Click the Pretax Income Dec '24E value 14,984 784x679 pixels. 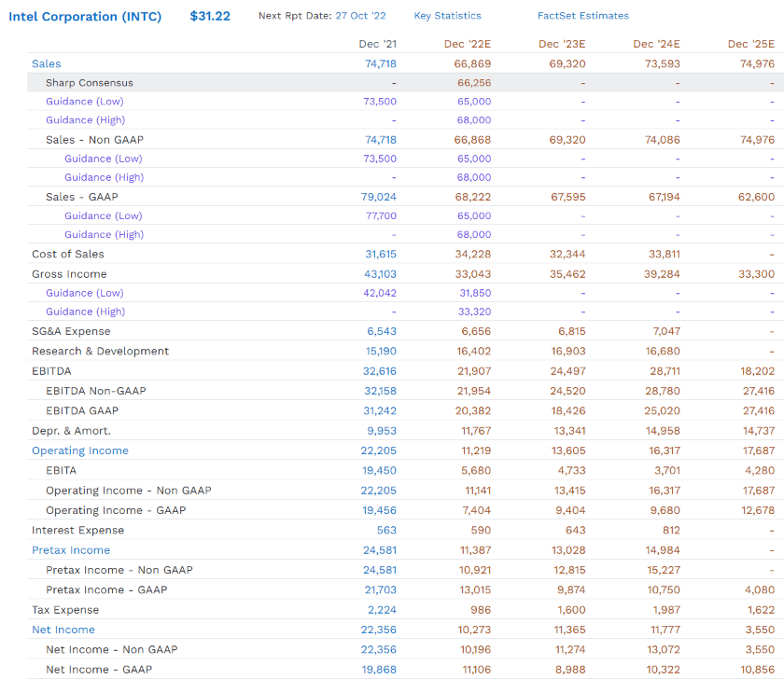point(663,550)
